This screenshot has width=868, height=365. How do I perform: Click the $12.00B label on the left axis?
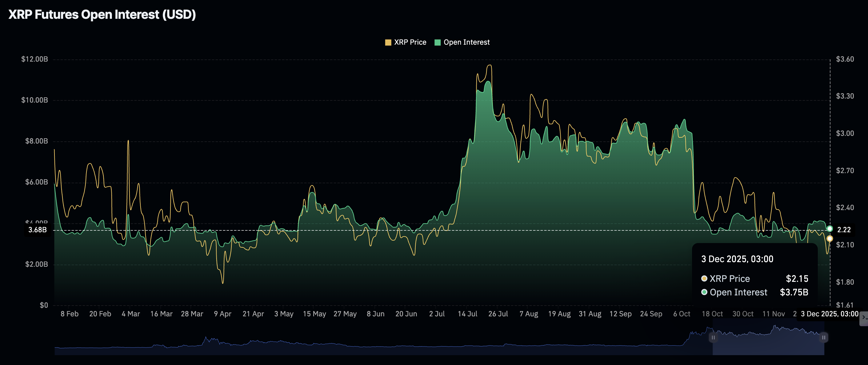tap(34, 59)
